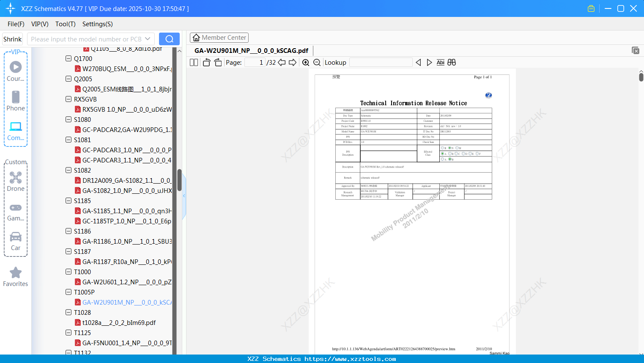Close the open PDF tab via corner icon
Viewport: 644px width, 363px height.
click(x=636, y=50)
